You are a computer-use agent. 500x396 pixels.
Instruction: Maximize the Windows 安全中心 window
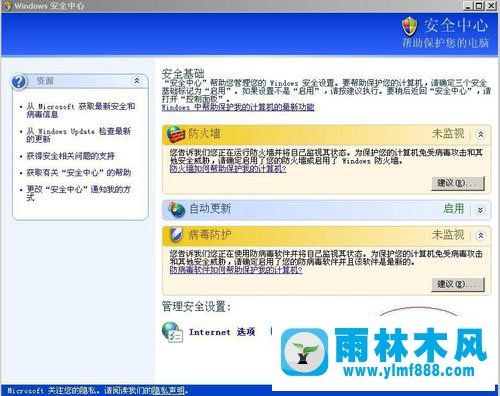tap(478, 6)
